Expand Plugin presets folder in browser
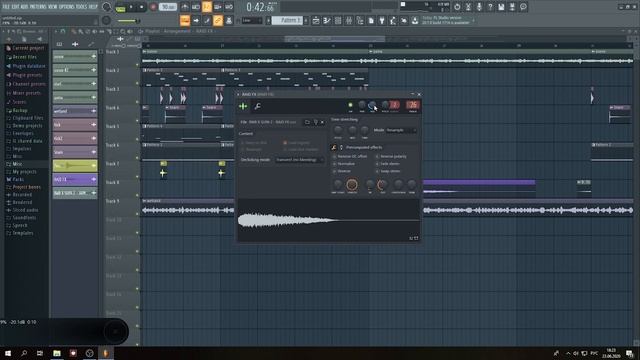 [x=24, y=75]
